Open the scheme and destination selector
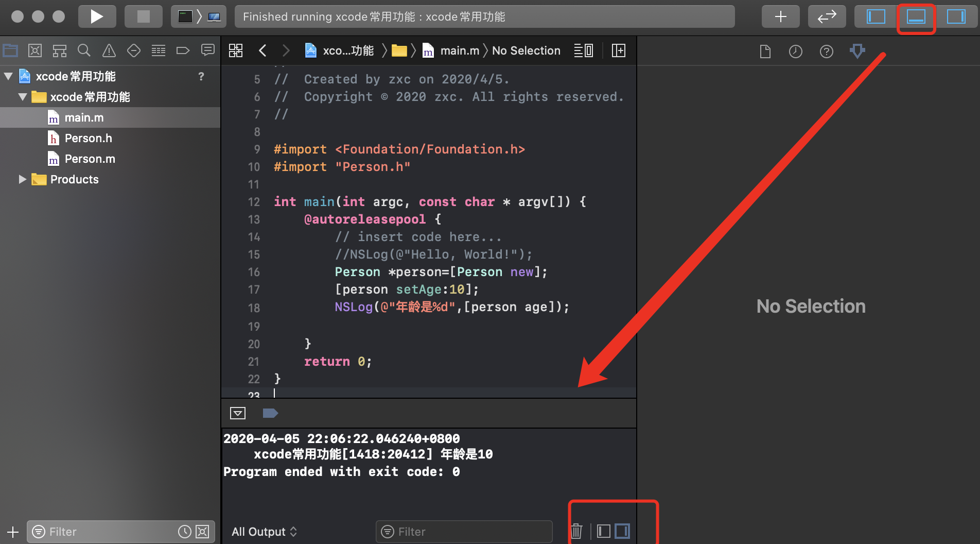The width and height of the screenshot is (980, 544). [199, 16]
